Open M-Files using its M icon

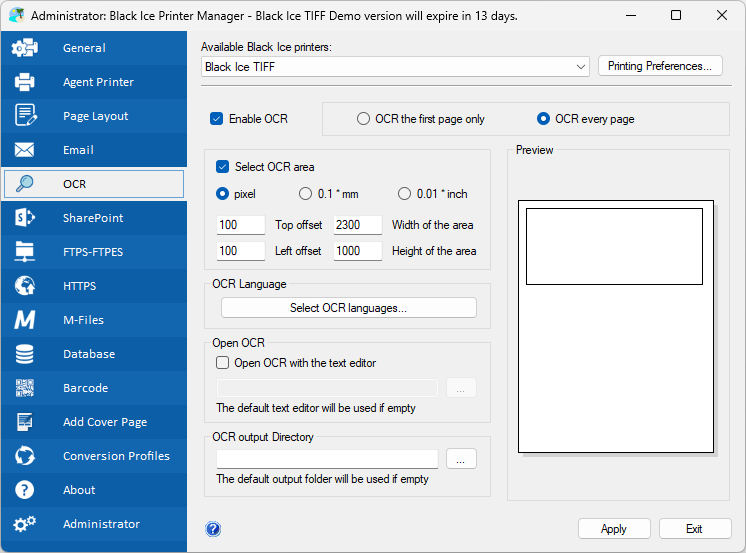click(25, 320)
